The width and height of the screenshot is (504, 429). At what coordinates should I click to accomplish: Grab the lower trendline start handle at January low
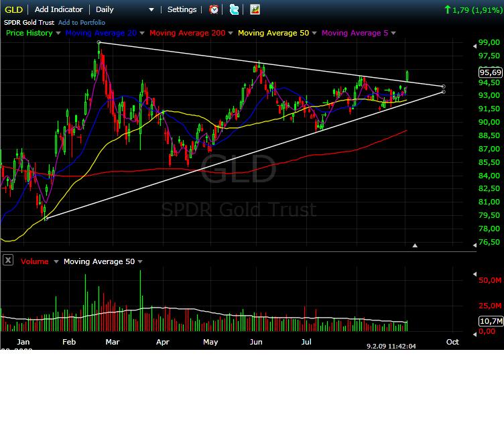click(x=46, y=219)
